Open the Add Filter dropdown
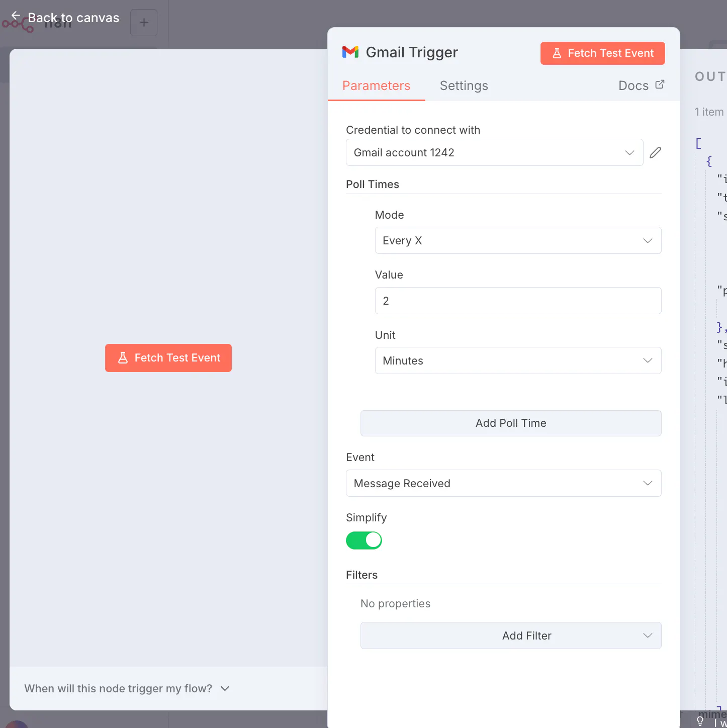 pos(511,635)
